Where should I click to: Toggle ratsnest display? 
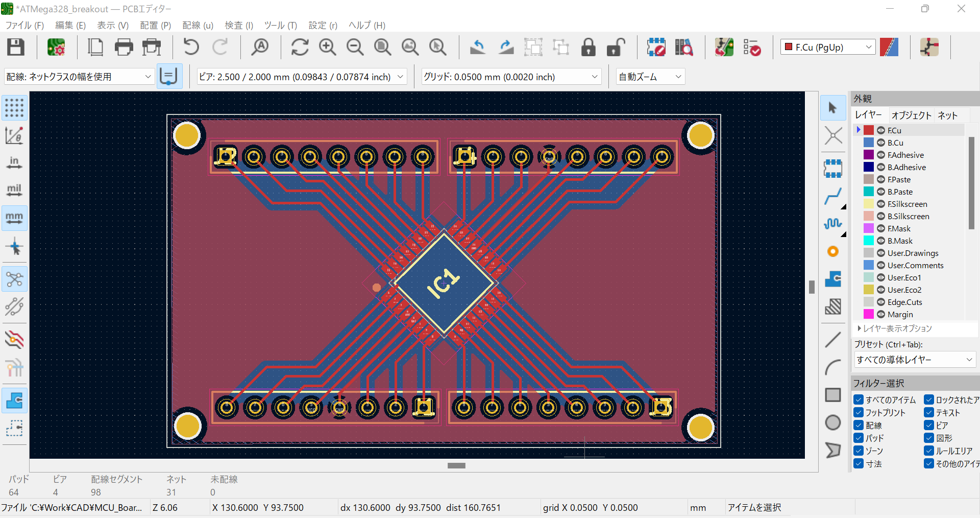pyautogui.click(x=14, y=279)
